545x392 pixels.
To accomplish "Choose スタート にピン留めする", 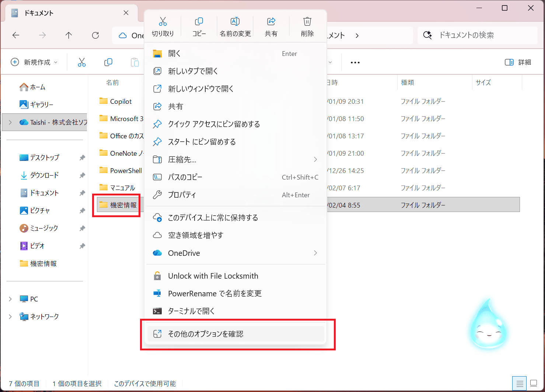I will 236,142.
